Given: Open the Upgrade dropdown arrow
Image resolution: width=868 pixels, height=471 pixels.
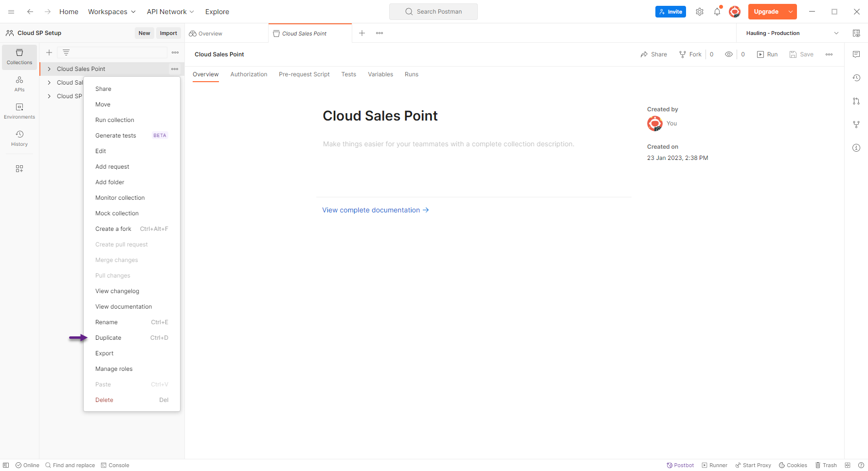Looking at the screenshot, I should pos(791,12).
